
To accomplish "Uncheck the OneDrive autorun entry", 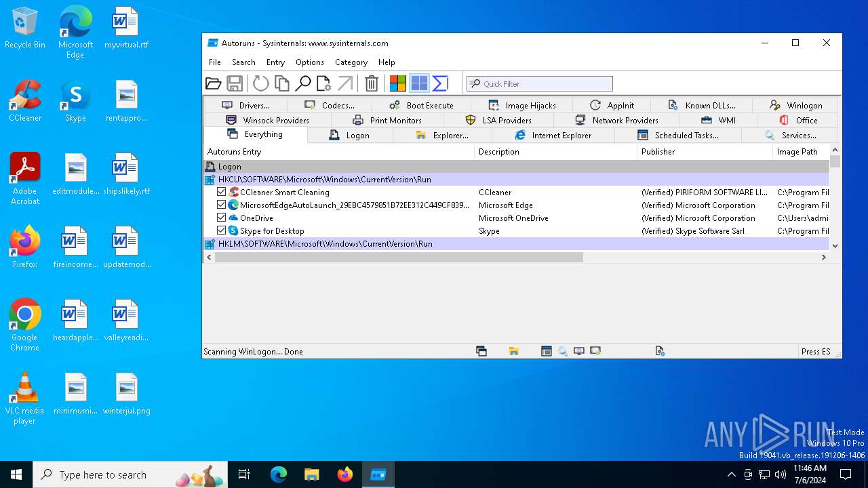I will coord(221,218).
